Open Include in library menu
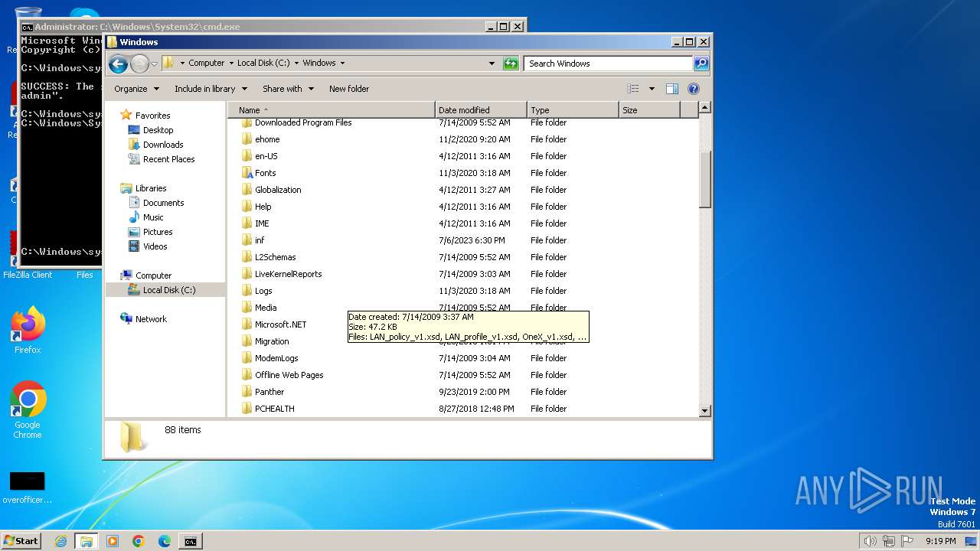 click(x=211, y=89)
